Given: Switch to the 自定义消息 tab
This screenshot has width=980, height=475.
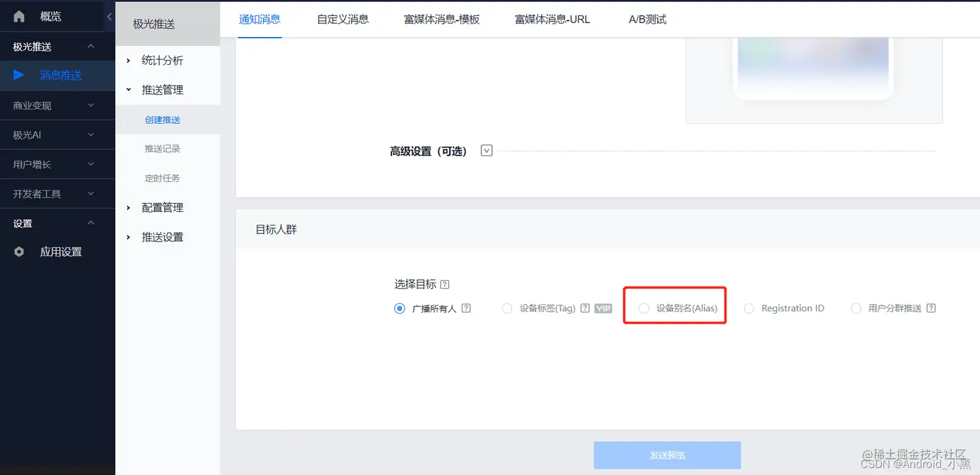Looking at the screenshot, I should click(342, 19).
